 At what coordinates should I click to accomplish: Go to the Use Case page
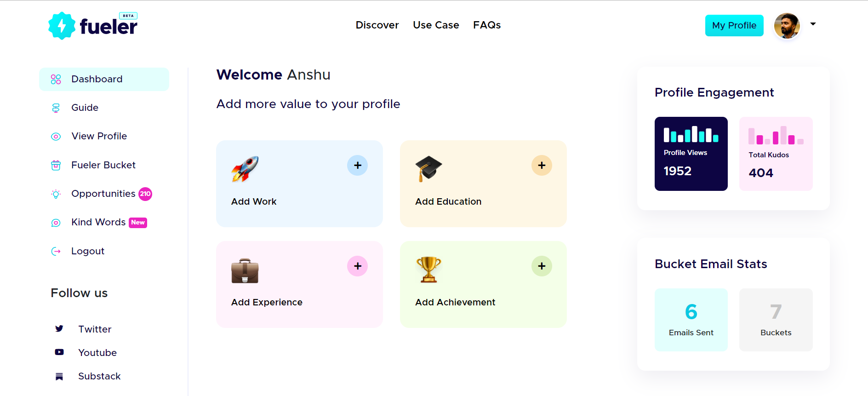(x=436, y=25)
